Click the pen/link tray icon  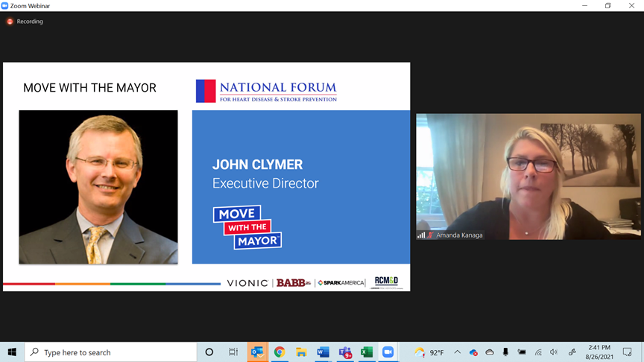(x=572, y=352)
